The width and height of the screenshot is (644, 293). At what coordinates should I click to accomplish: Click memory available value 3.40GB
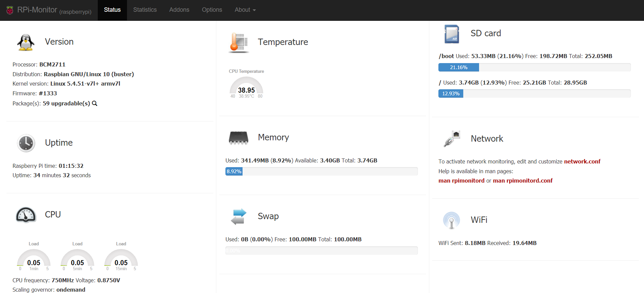330,160
